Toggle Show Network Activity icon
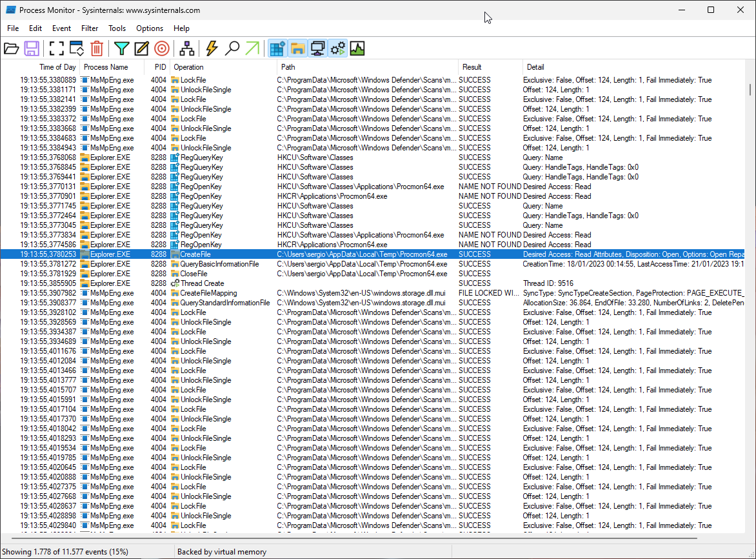 point(318,48)
